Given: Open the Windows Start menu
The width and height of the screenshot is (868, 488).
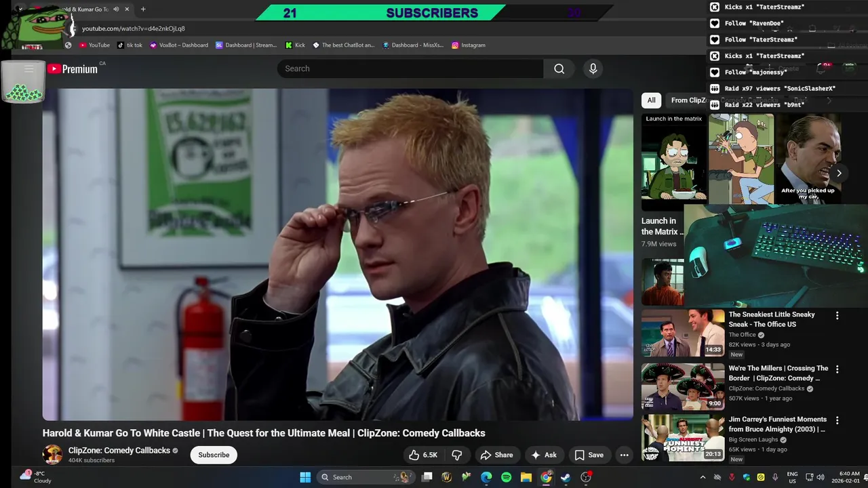Looking at the screenshot, I should click(x=305, y=477).
